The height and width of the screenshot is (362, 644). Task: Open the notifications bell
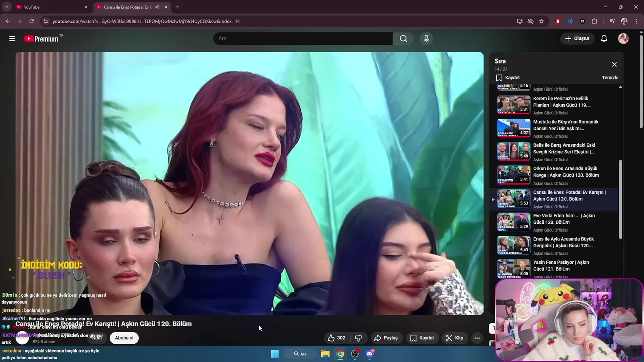pyautogui.click(x=604, y=39)
